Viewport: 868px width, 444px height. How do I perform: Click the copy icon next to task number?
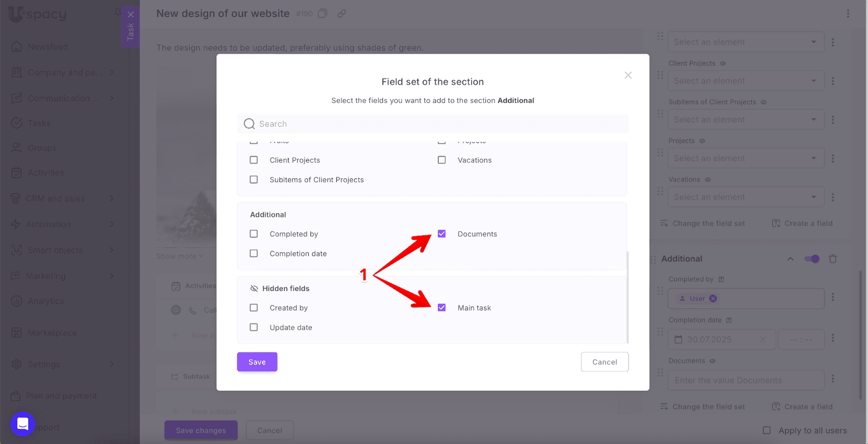[x=322, y=14]
